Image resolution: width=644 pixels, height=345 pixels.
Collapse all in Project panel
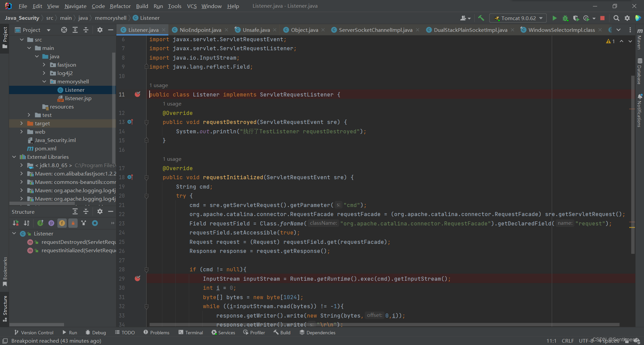[86, 30]
